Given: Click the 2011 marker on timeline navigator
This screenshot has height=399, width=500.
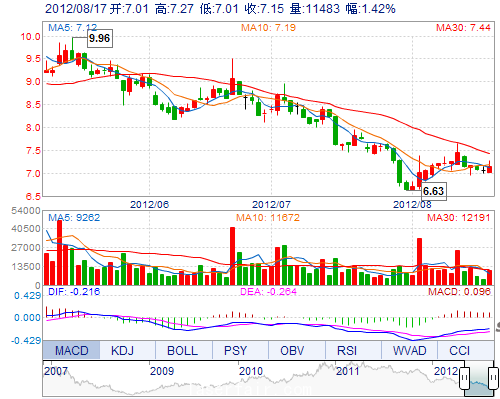Looking at the screenshot, I should [347, 371].
